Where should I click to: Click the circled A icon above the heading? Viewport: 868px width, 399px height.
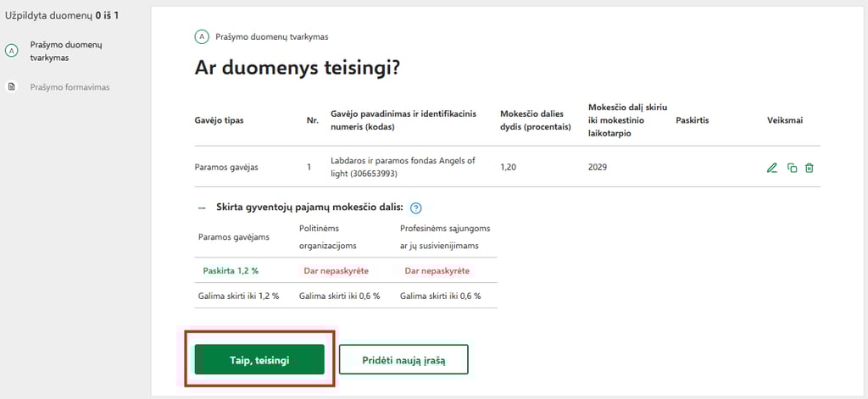202,36
